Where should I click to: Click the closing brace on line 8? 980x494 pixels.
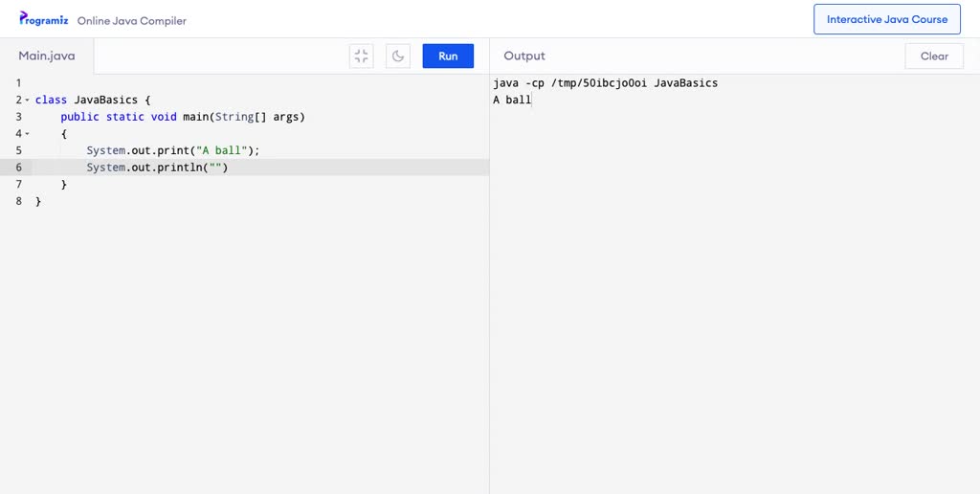point(38,201)
